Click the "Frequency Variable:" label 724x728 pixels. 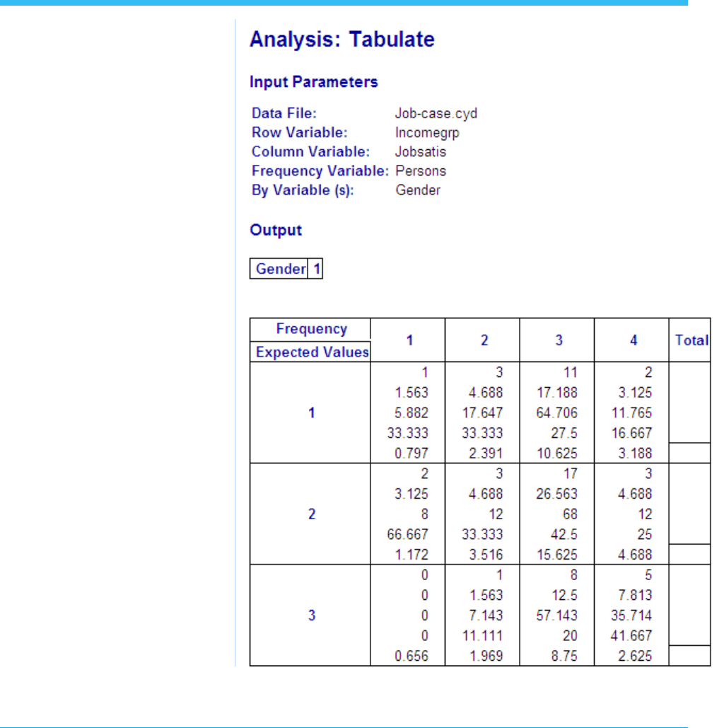coord(320,171)
